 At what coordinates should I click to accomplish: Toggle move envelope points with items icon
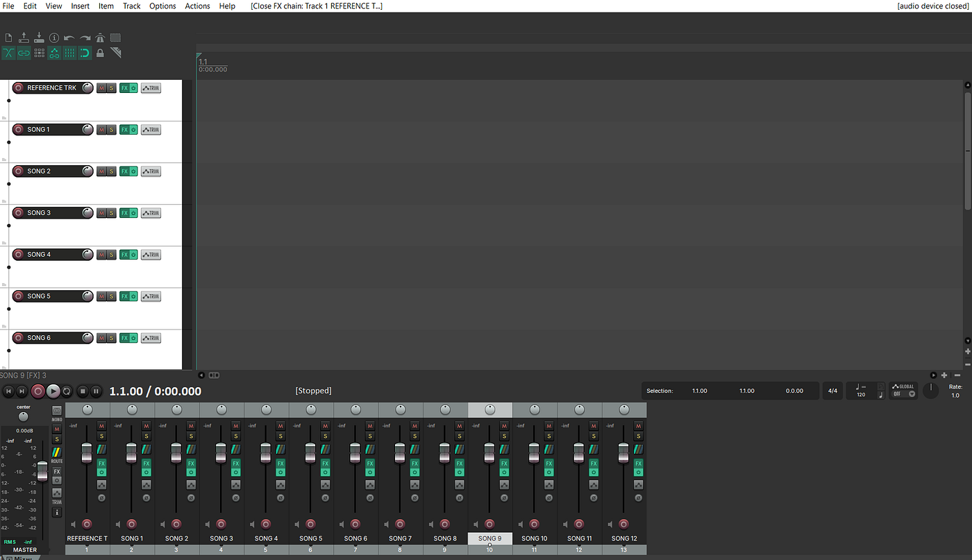click(x=54, y=53)
